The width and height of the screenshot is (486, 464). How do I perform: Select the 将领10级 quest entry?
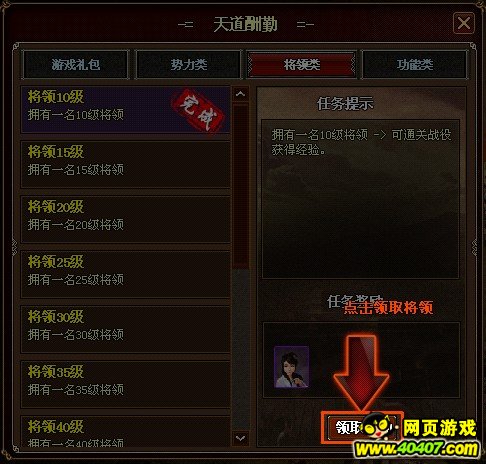pos(126,110)
